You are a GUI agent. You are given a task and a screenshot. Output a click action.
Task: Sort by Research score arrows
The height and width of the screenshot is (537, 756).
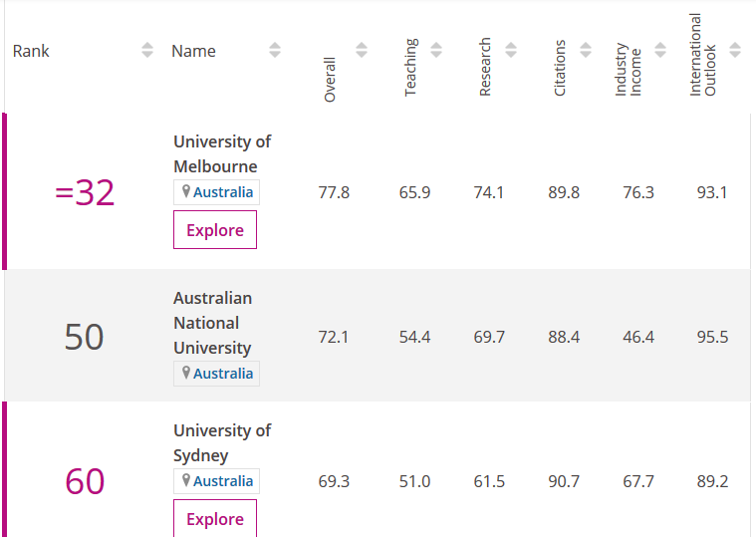(511, 50)
